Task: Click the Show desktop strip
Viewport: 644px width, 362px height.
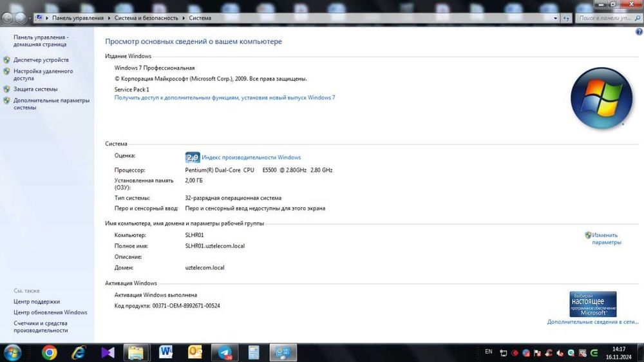Action: tap(641, 352)
